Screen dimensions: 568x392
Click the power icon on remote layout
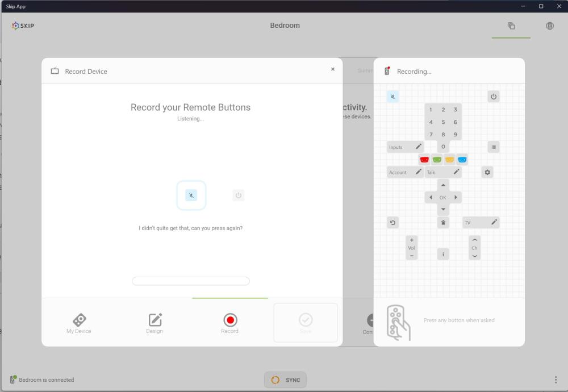[x=494, y=97]
